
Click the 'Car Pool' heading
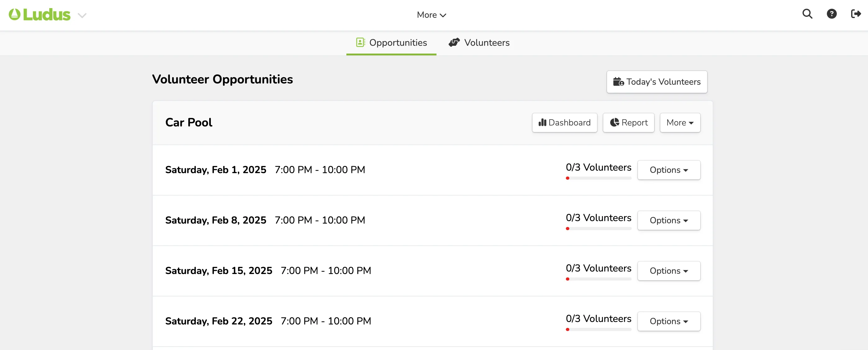coord(189,122)
